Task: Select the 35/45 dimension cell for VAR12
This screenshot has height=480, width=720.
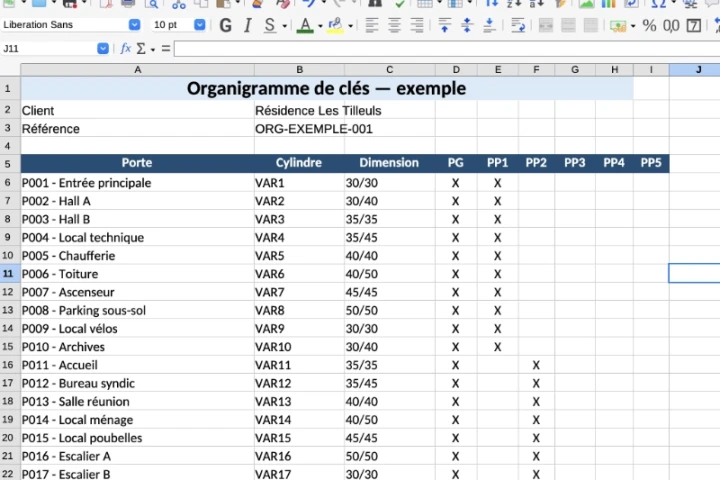Action: coord(389,384)
